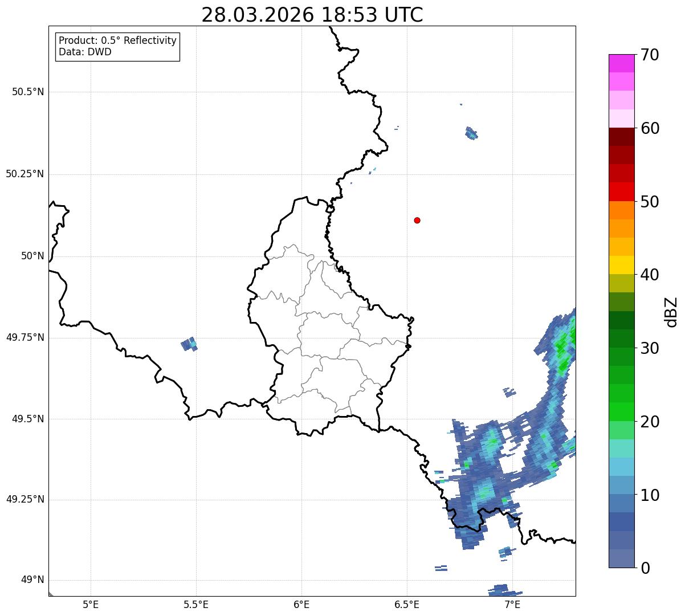Image resolution: width=685 pixels, height=616 pixels.
Task: Click the dark maroon colorbar segment below 60
Action: 621,137
